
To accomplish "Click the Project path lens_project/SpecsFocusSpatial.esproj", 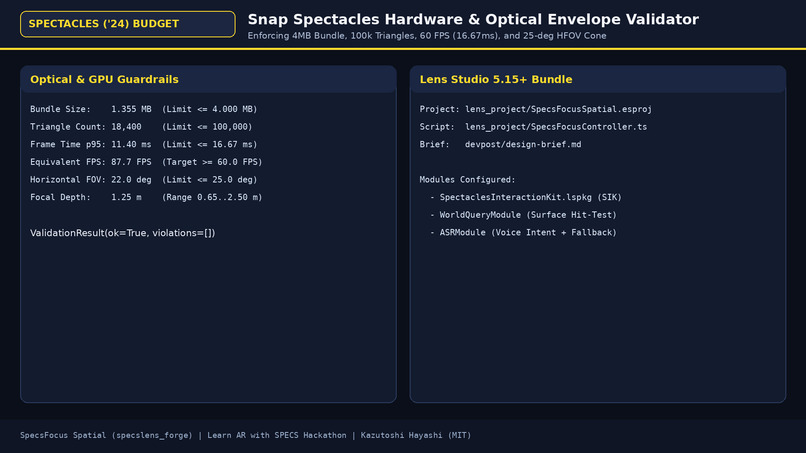I will (x=558, y=109).
